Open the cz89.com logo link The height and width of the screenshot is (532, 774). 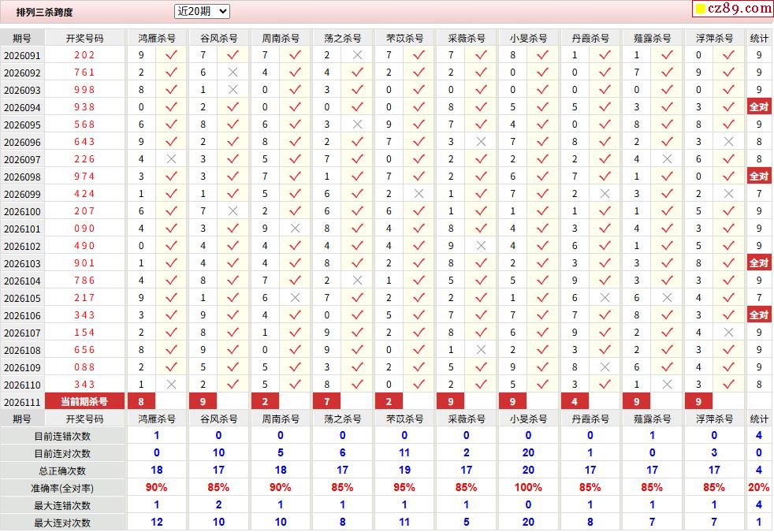733,9
